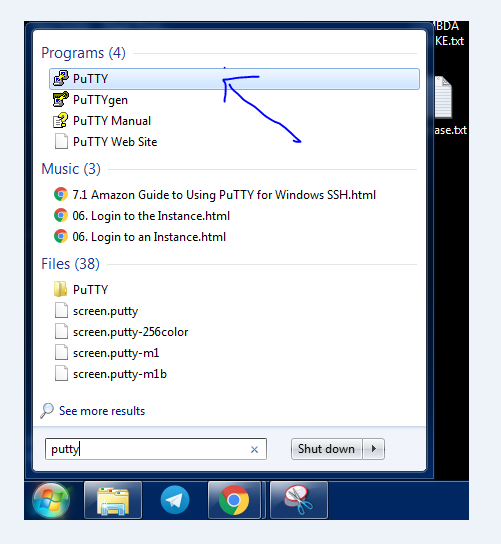The width and height of the screenshot is (501, 544).
Task: Open Snipping Tool from the taskbar
Action: pos(299,500)
